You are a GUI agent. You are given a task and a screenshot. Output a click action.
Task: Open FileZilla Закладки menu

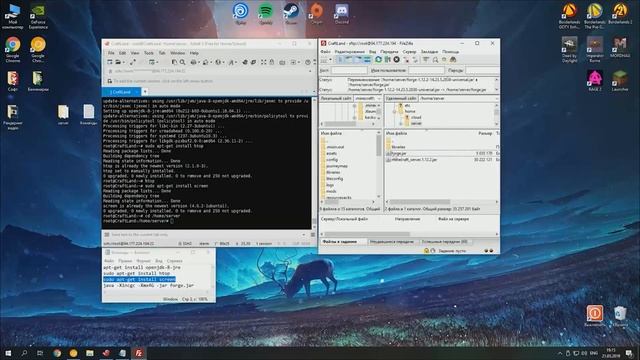(429, 52)
